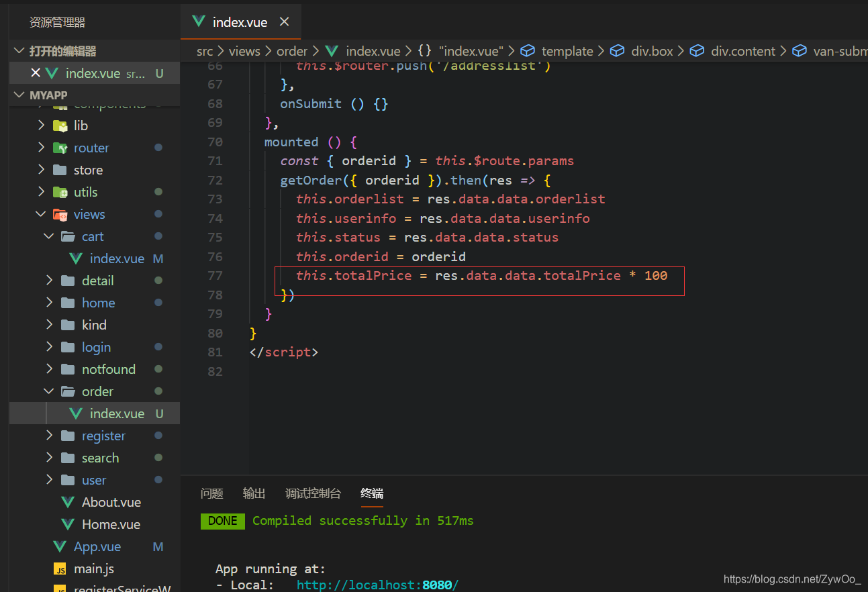Screen dimensions: 868x592
Task: Select div.content in the breadcrumb
Action: coord(743,51)
